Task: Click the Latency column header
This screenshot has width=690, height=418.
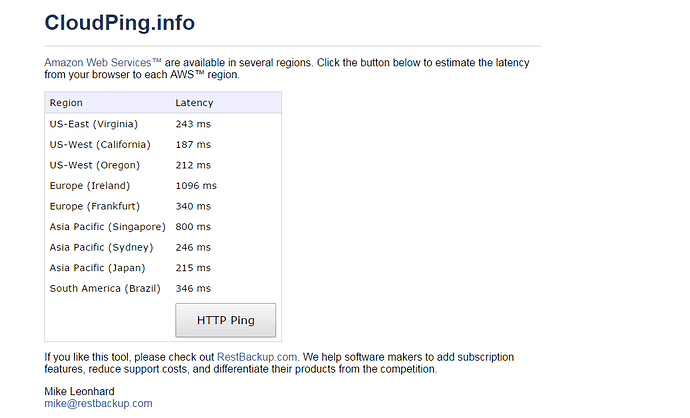Action: click(x=194, y=103)
